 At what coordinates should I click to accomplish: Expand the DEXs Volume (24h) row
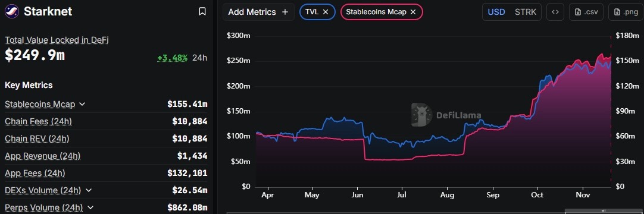[x=88, y=190]
